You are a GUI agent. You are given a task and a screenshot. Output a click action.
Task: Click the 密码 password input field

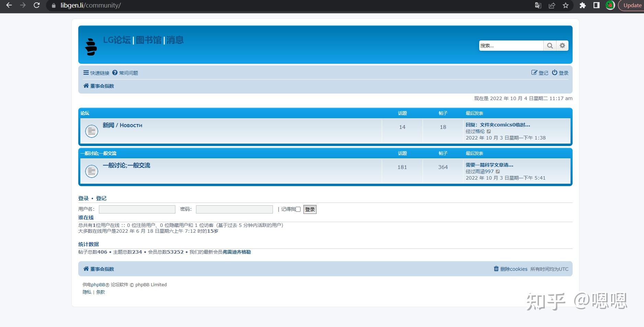point(234,209)
